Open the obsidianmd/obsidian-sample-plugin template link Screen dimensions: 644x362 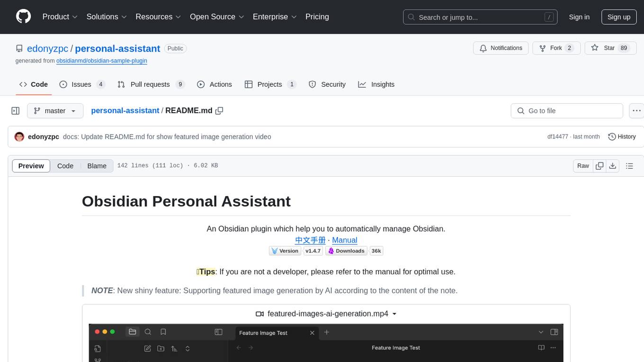tap(101, 61)
